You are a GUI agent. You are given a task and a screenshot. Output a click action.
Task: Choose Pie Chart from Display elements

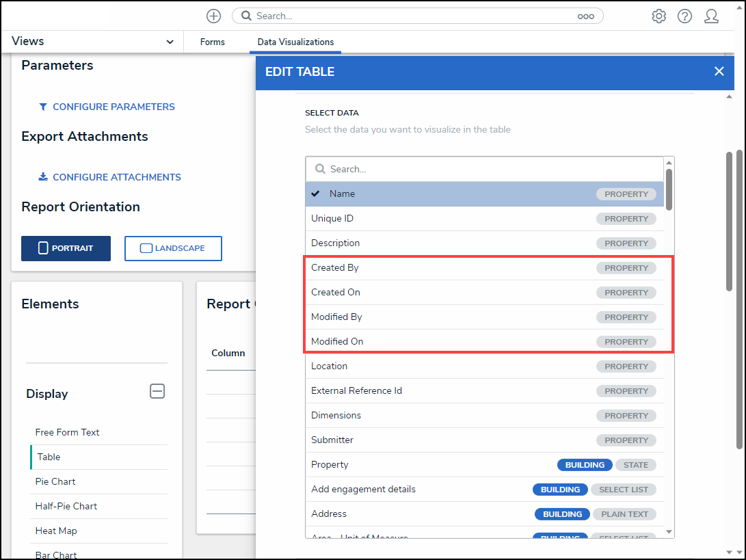(x=55, y=481)
